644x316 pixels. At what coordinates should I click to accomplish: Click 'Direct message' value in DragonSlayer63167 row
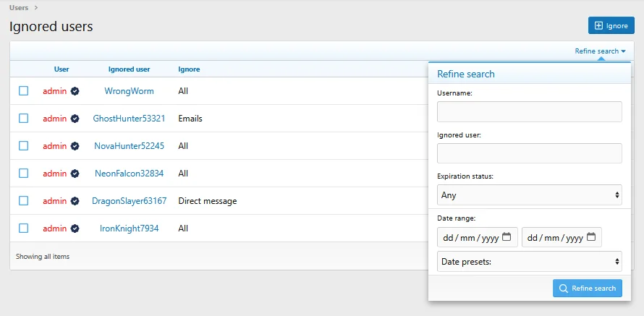point(208,201)
